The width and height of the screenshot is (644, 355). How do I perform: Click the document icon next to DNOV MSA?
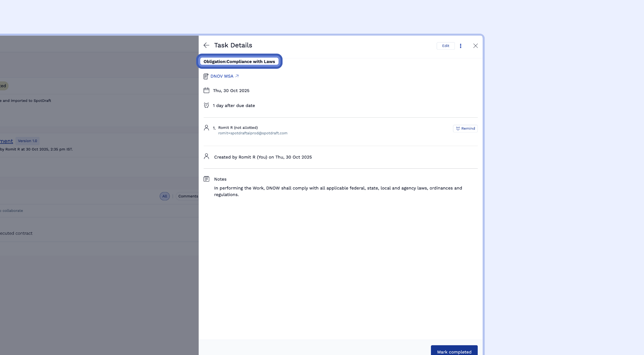(x=206, y=76)
